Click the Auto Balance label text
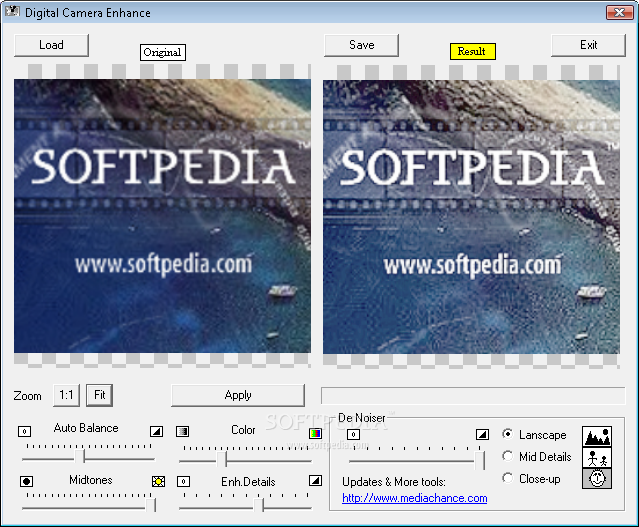 pyautogui.click(x=86, y=428)
